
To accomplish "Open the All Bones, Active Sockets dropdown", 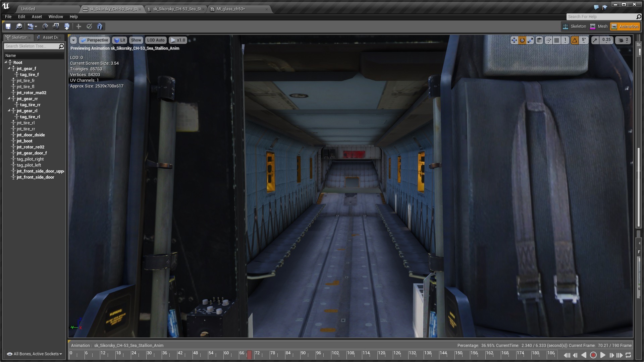I will [x=35, y=354].
